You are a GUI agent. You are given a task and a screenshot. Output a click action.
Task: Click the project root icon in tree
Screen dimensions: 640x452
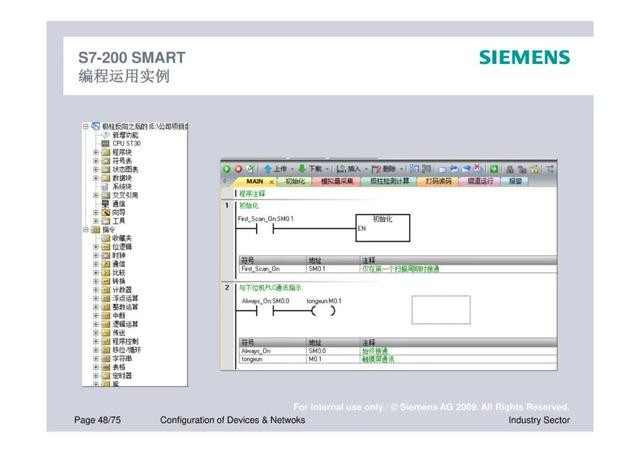96,126
